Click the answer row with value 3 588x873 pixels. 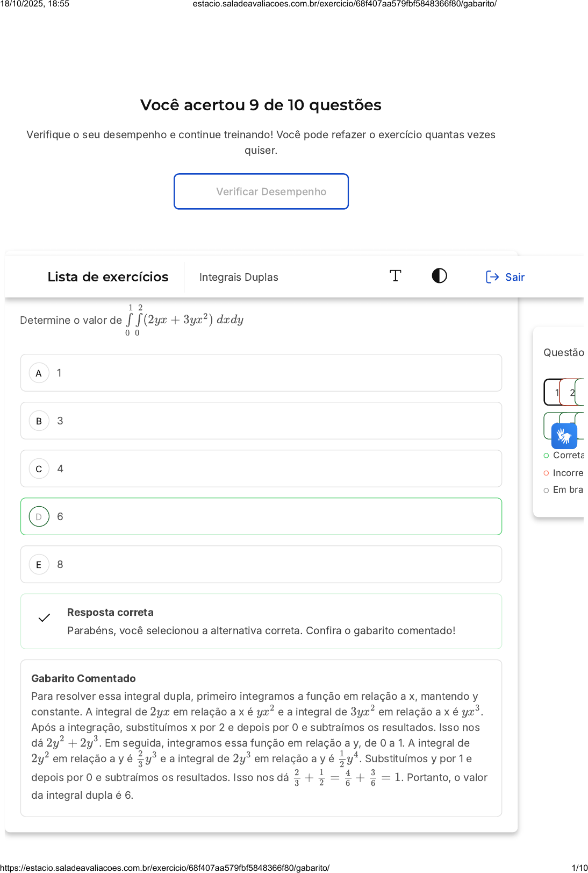click(x=261, y=421)
